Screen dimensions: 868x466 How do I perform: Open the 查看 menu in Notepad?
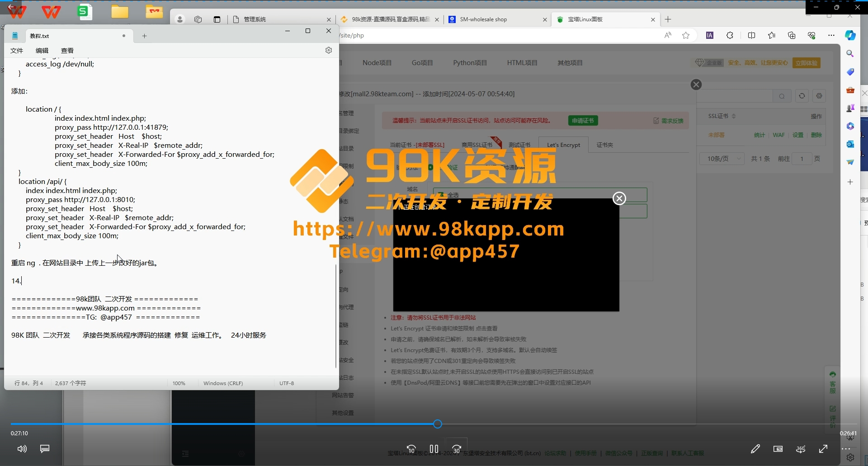(x=67, y=51)
